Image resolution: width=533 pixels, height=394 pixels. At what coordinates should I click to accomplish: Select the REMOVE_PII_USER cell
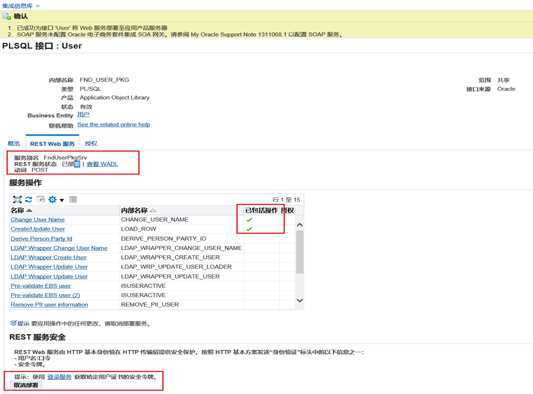(x=150, y=305)
